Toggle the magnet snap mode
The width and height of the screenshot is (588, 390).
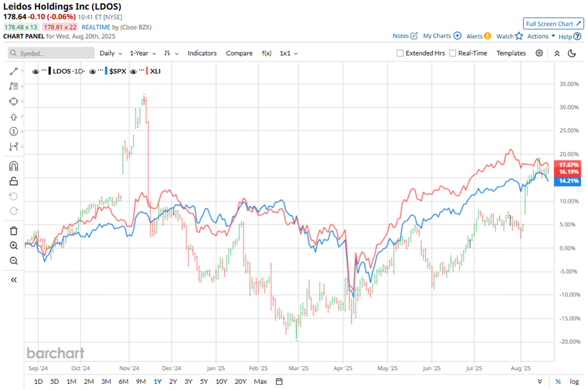click(x=14, y=167)
